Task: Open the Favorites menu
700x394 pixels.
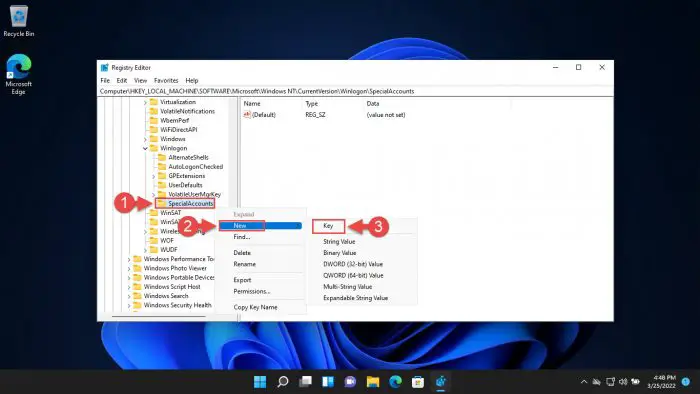Action: [166, 80]
